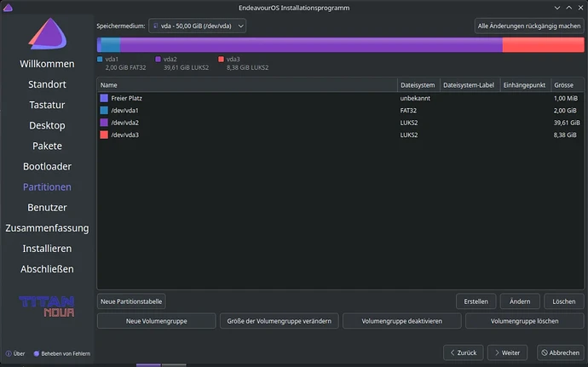
Task: Click Neue Volumengruppe button
Action: point(157,321)
